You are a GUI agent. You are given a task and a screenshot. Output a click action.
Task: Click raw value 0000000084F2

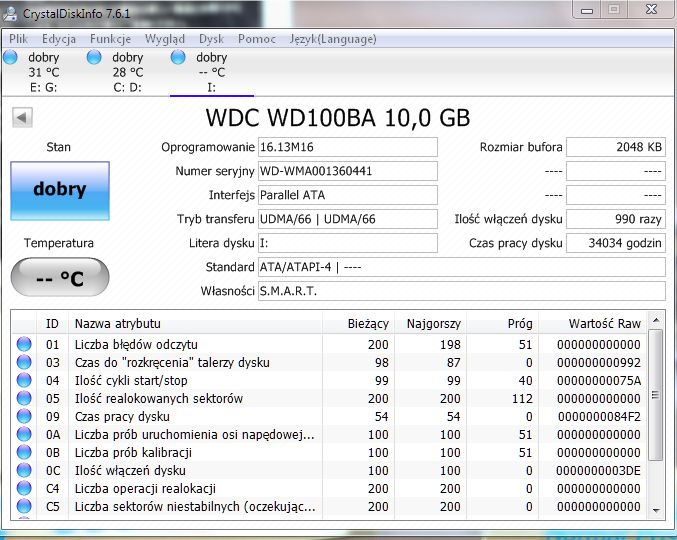[599, 417]
